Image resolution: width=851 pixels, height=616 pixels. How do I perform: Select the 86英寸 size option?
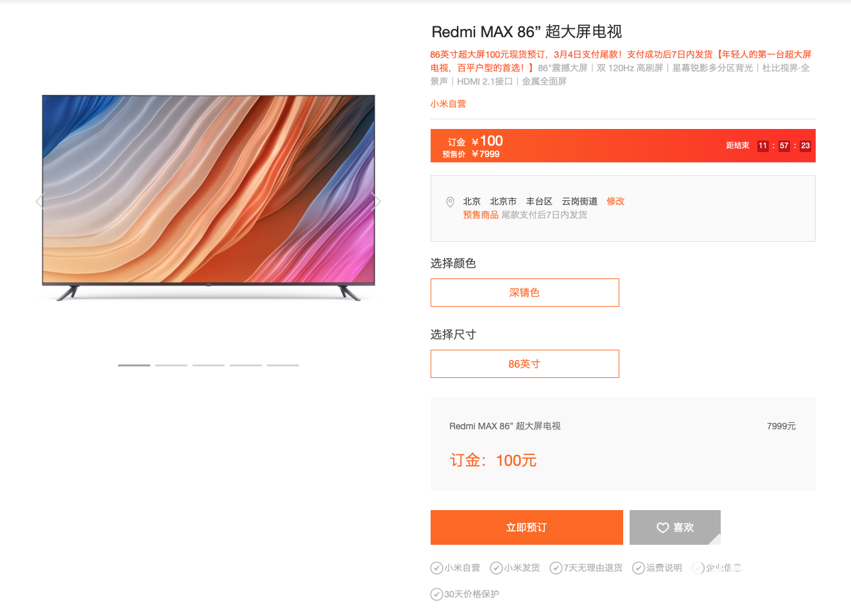click(525, 364)
